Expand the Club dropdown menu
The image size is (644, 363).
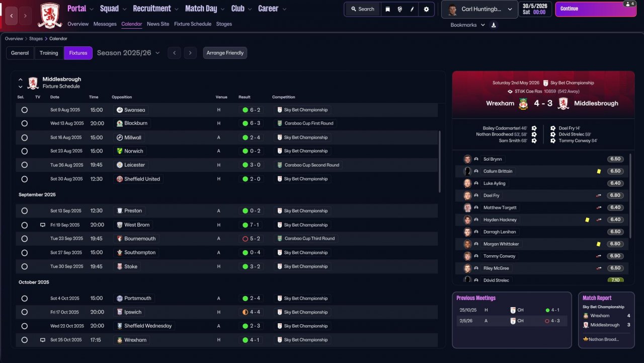pyautogui.click(x=243, y=9)
